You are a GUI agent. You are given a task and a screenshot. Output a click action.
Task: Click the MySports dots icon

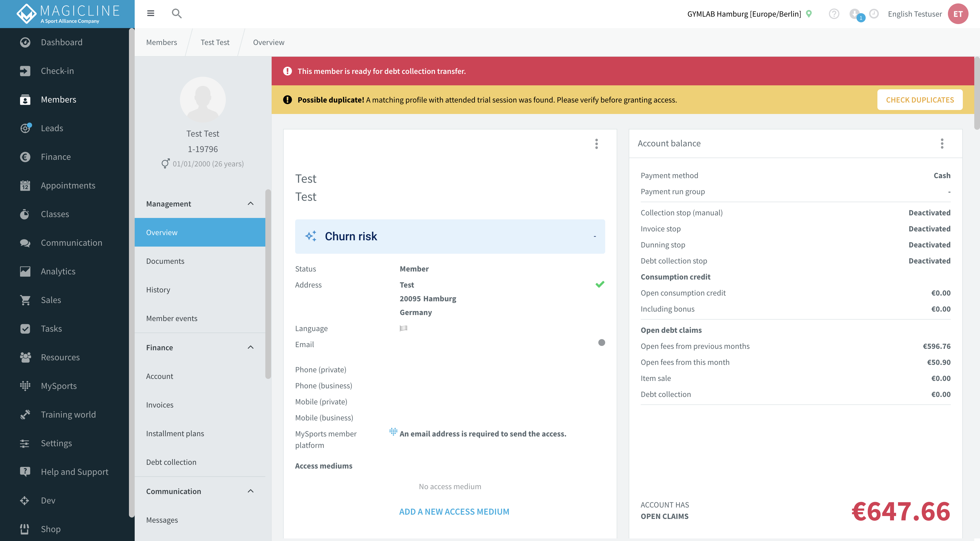[25, 386]
